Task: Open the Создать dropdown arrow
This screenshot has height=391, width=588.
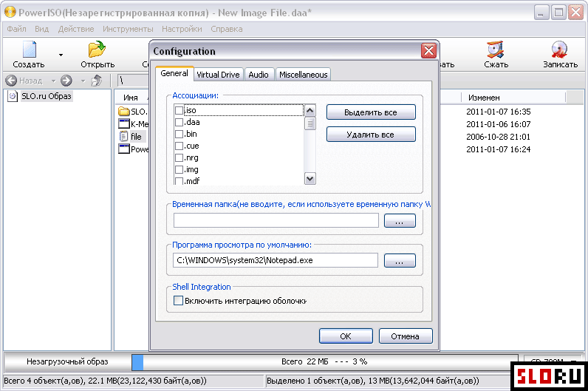Action: [61, 55]
